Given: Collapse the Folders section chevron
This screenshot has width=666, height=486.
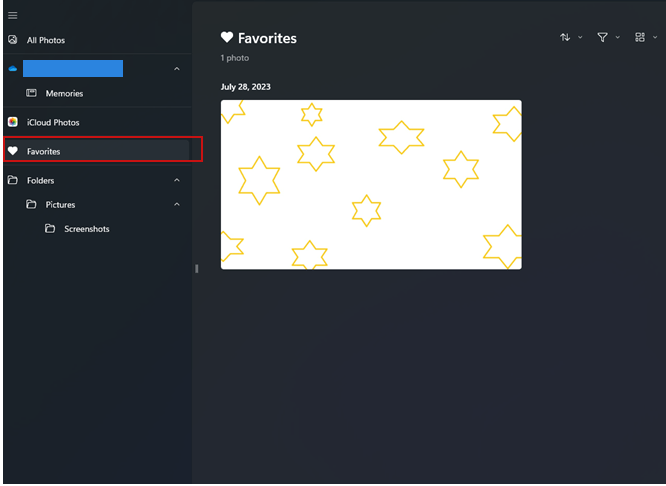Looking at the screenshot, I should pos(177,180).
